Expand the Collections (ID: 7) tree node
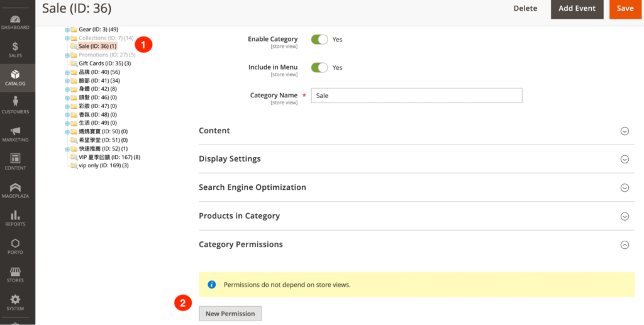Image resolution: width=644 pixels, height=325 pixels. 67,38
